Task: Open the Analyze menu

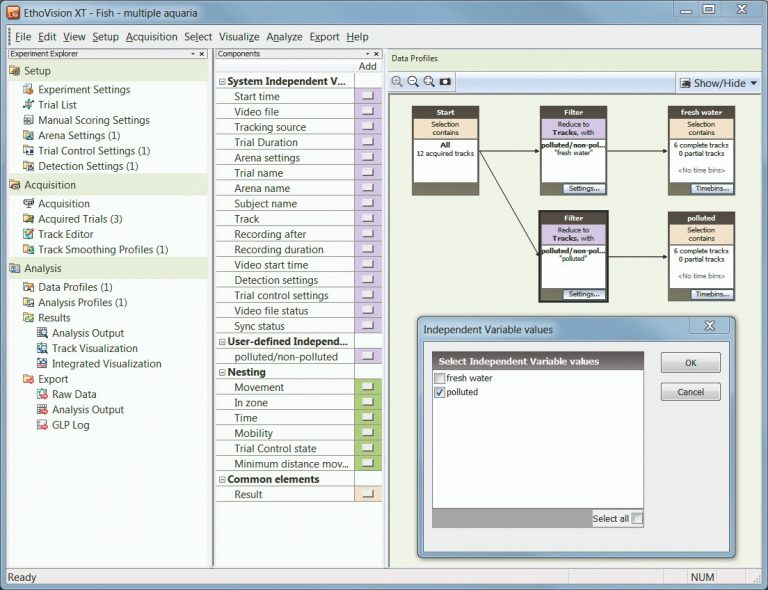Action: click(284, 37)
